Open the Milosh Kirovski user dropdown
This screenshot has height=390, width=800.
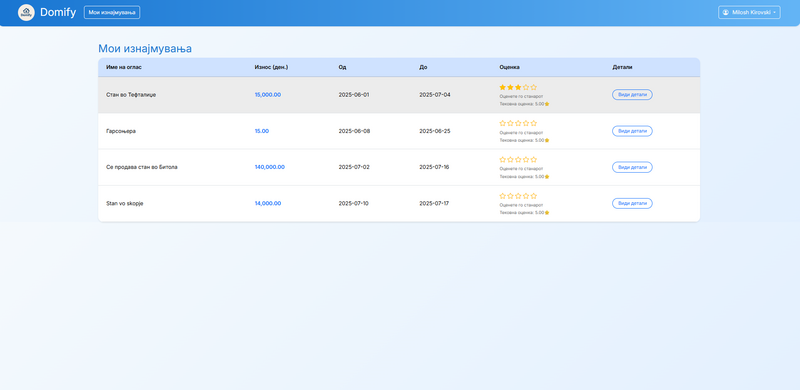tap(749, 12)
